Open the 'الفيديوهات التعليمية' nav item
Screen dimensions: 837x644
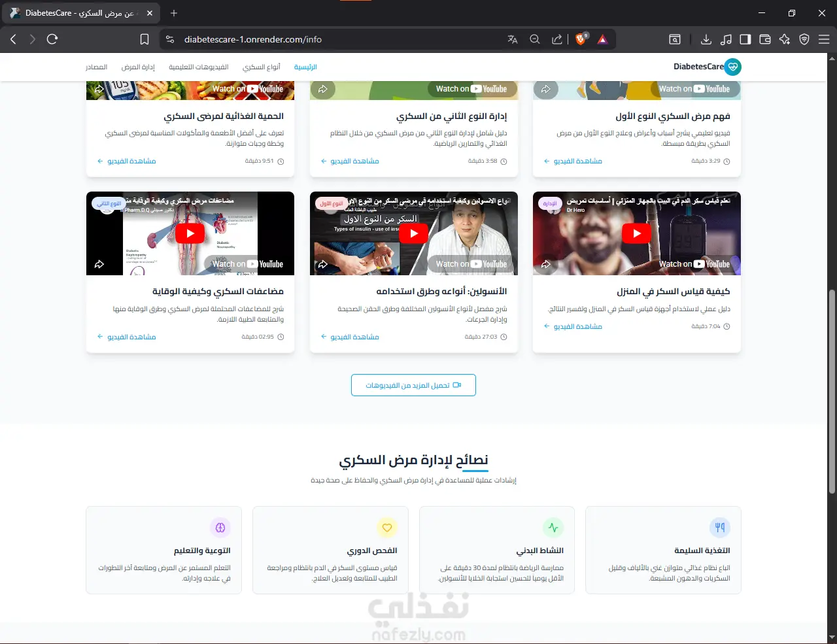click(199, 67)
